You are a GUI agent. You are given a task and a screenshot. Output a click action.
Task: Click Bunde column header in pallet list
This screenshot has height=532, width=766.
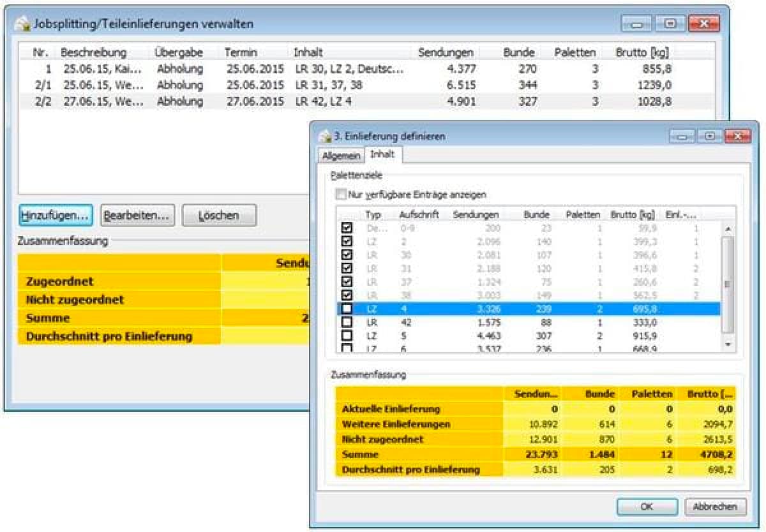pos(536,215)
